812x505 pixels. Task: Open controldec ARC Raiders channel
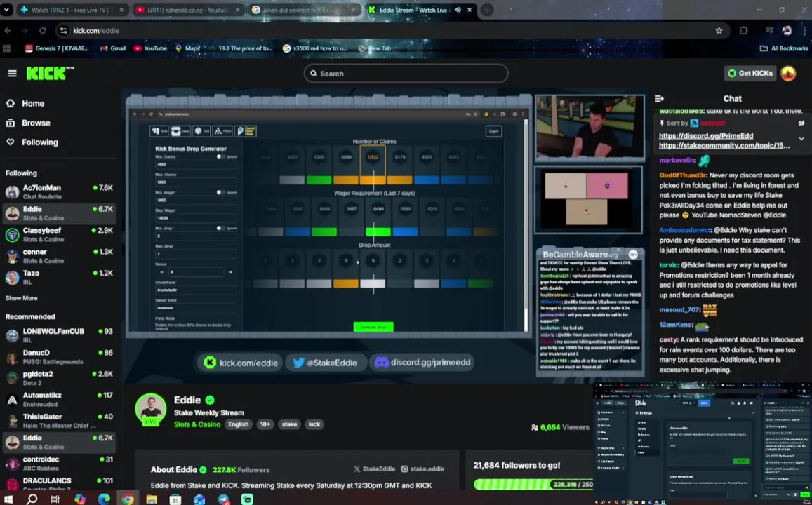tap(59, 463)
